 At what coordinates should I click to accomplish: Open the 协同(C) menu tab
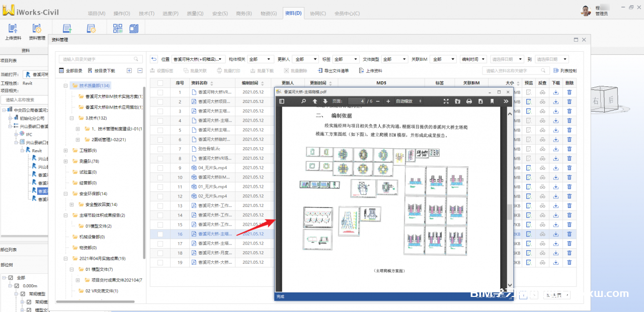(x=317, y=13)
